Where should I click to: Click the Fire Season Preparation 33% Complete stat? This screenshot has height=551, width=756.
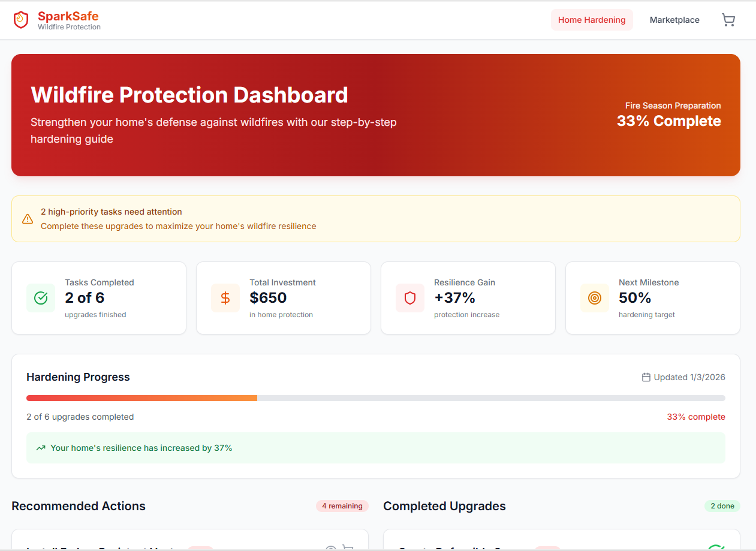(668, 114)
